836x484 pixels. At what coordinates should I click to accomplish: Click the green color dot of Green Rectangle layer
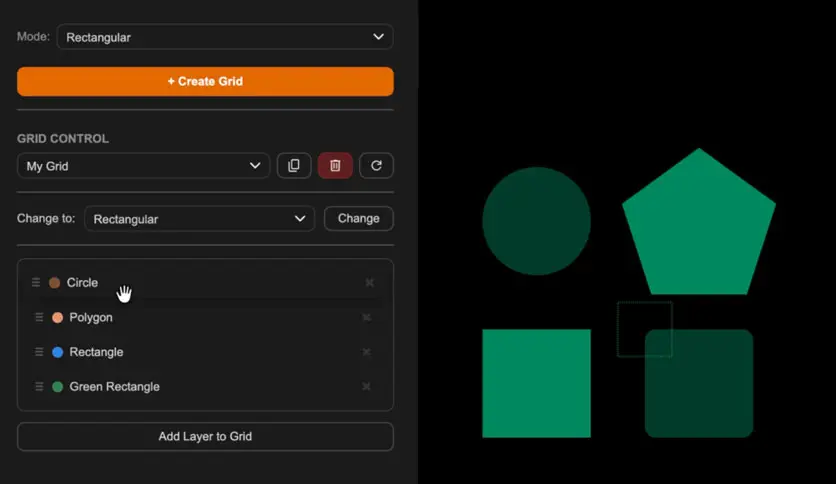(x=58, y=387)
